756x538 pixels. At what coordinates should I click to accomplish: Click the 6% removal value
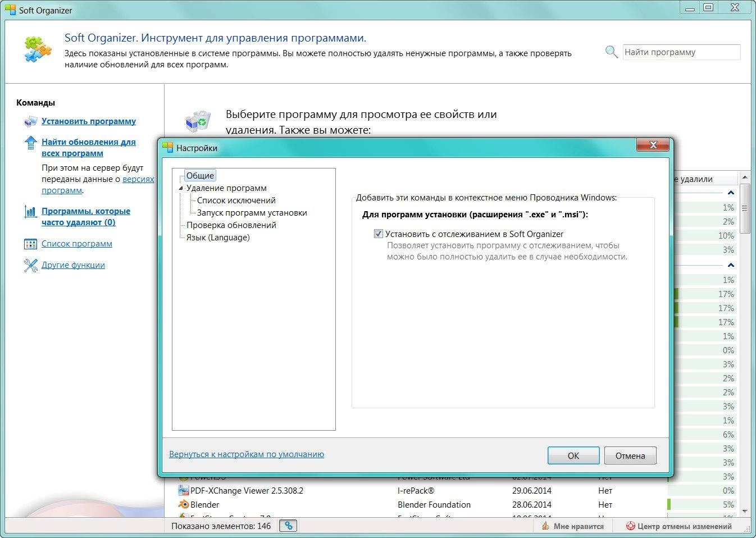point(728,435)
